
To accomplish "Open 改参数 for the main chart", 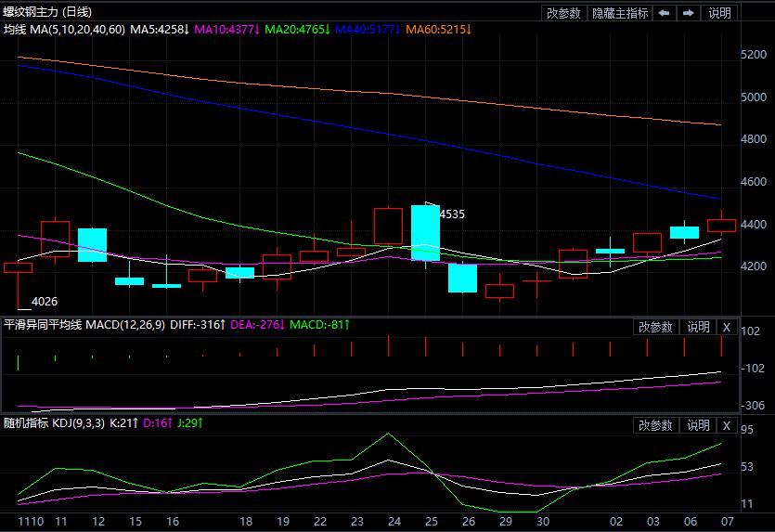I will click(x=563, y=13).
